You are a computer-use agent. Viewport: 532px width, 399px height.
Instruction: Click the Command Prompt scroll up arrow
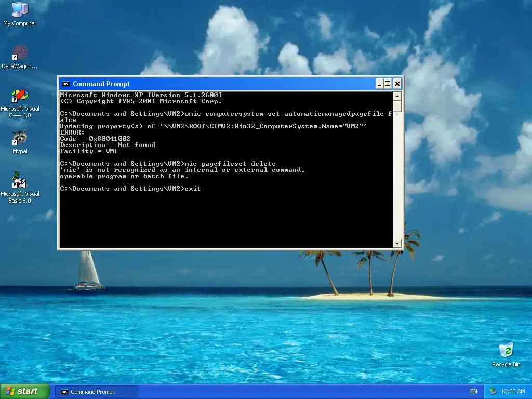(397, 96)
